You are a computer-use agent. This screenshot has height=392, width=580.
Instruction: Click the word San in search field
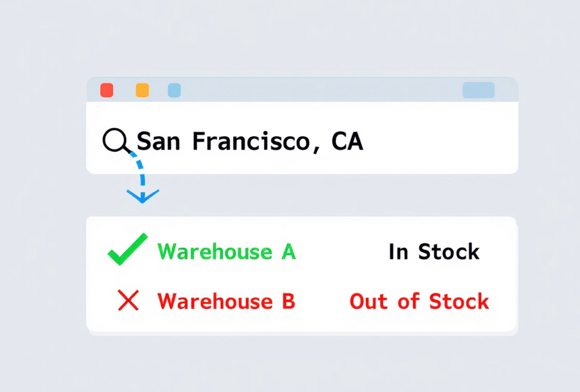158,141
